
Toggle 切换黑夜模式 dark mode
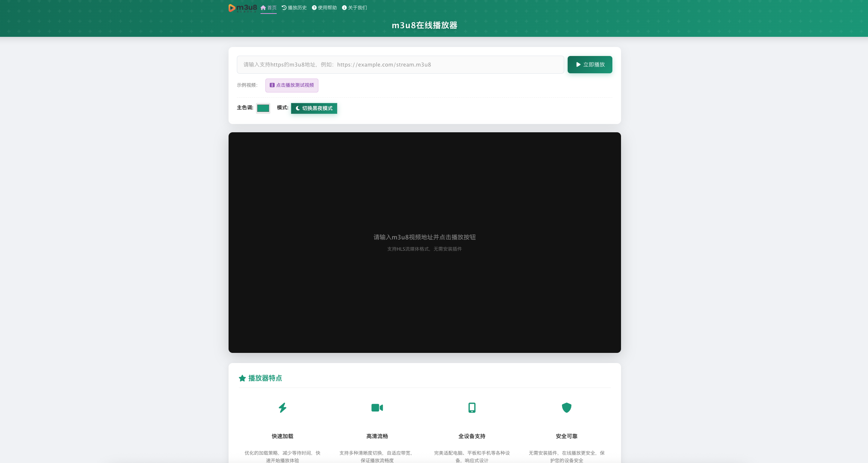[x=314, y=108]
